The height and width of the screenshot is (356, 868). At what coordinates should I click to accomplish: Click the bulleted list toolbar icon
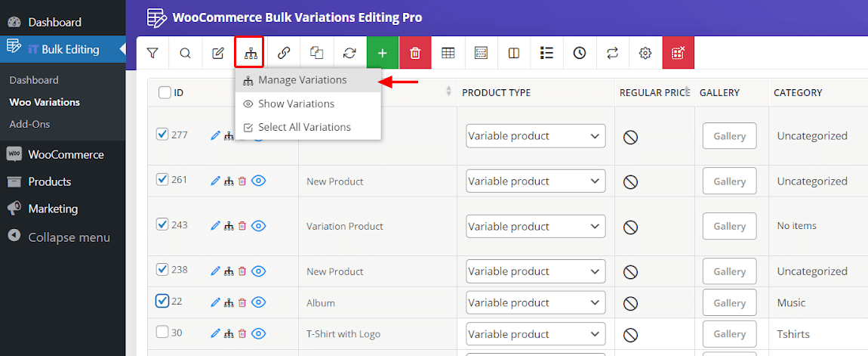pos(547,53)
